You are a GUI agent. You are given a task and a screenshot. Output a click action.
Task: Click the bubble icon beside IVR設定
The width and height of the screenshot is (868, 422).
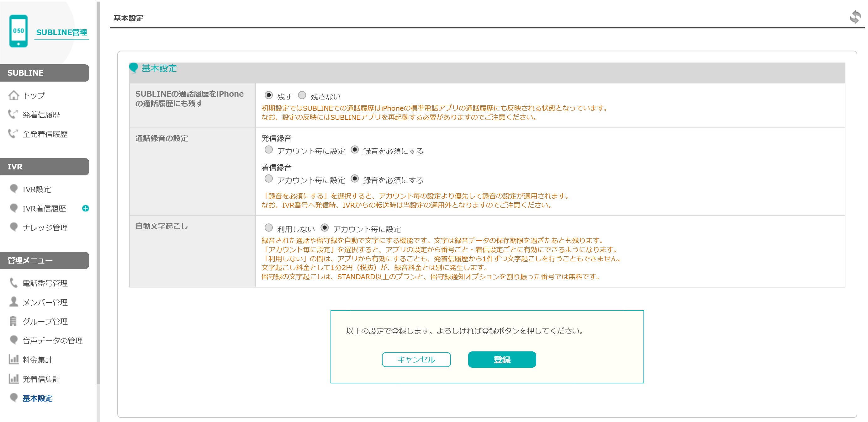pyautogui.click(x=14, y=189)
